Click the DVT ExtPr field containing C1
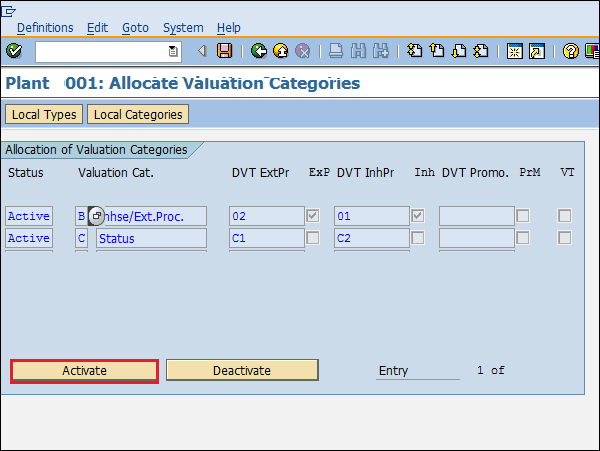Image resolution: width=600 pixels, height=451 pixels. 266,238
